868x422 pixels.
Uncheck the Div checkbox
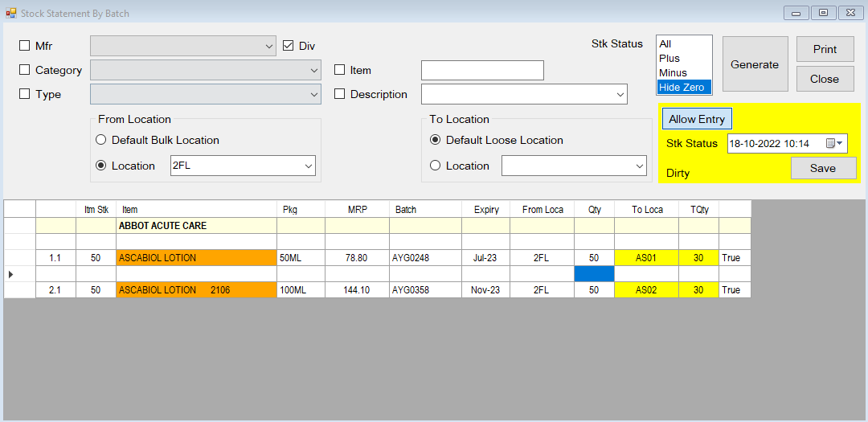click(288, 46)
